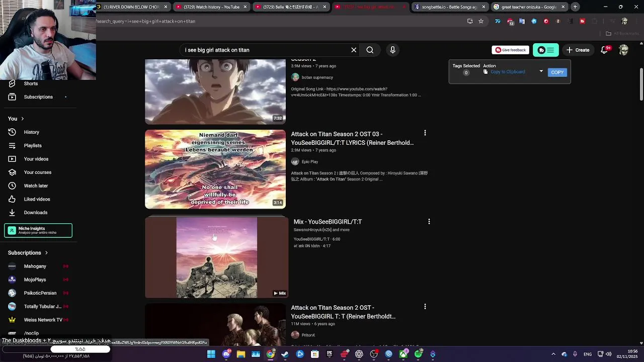Expand the Subscriptions section header
This screenshot has width=644, height=362.
pos(28,253)
